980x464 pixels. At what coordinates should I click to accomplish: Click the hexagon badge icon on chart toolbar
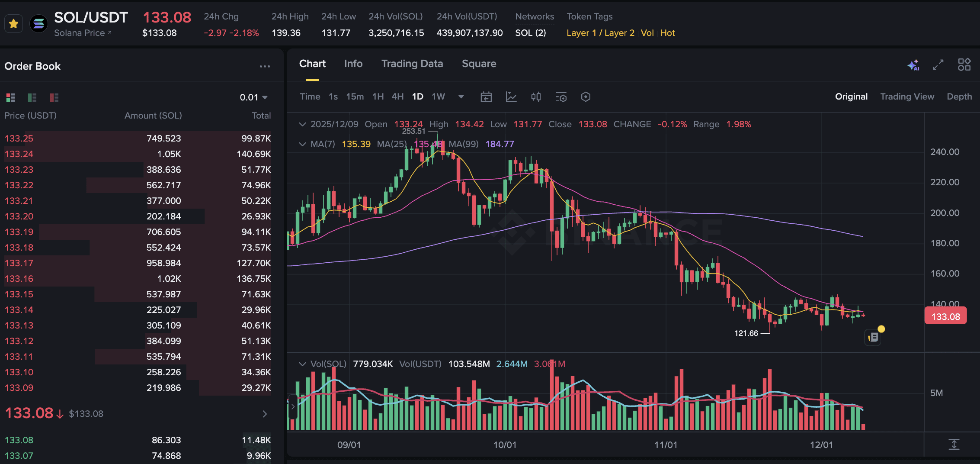(x=586, y=97)
